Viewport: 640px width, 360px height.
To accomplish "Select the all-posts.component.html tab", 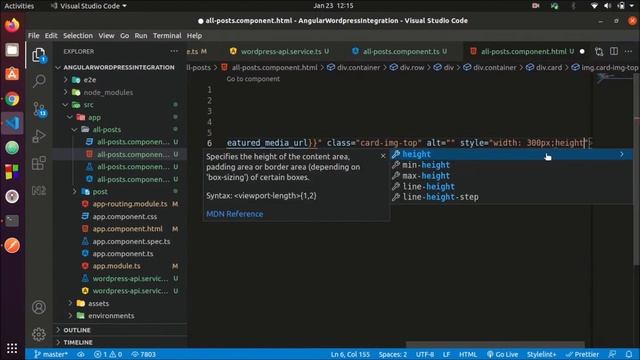I will pyautogui.click(x=527, y=51).
